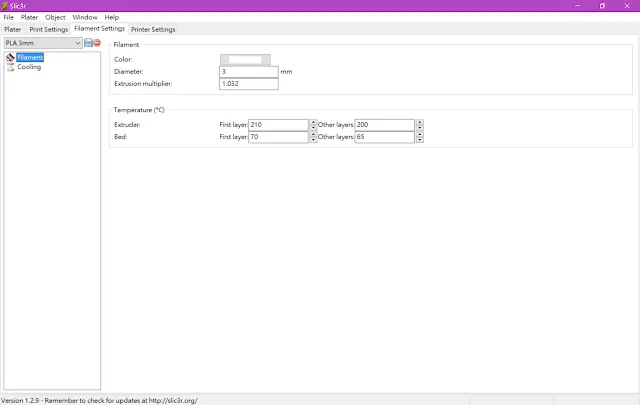The width and height of the screenshot is (640, 405).
Task: Click the Slic3r app icon in title bar
Action: point(4,6)
